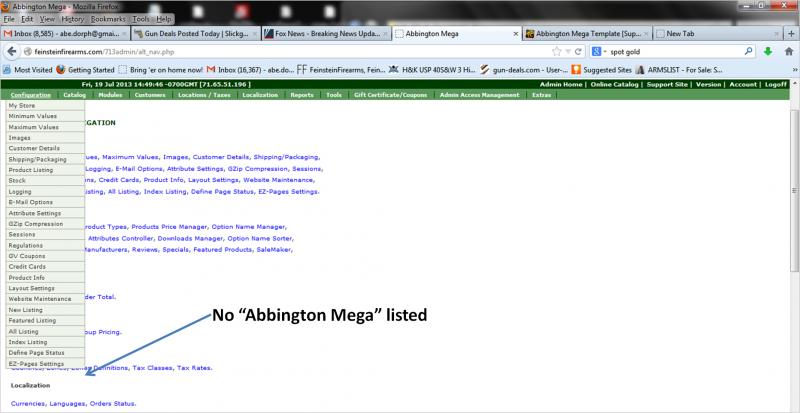Open Suggested Sites bookmark
The image size is (800, 413).
[x=602, y=70]
